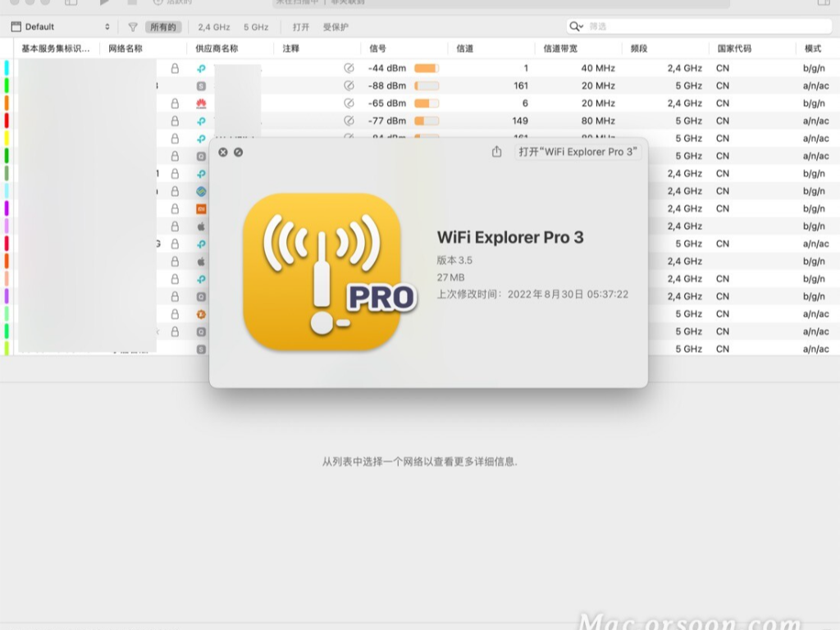Click 打开"WiFi Explorer Pro 3" button
The width and height of the screenshot is (840, 630).
(x=577, y=152)
